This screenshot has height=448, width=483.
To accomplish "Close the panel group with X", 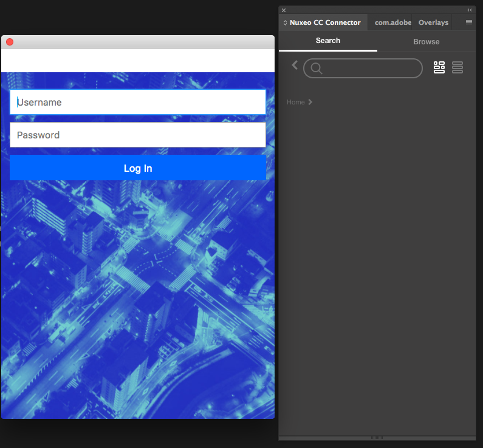I will click(284, 10).
